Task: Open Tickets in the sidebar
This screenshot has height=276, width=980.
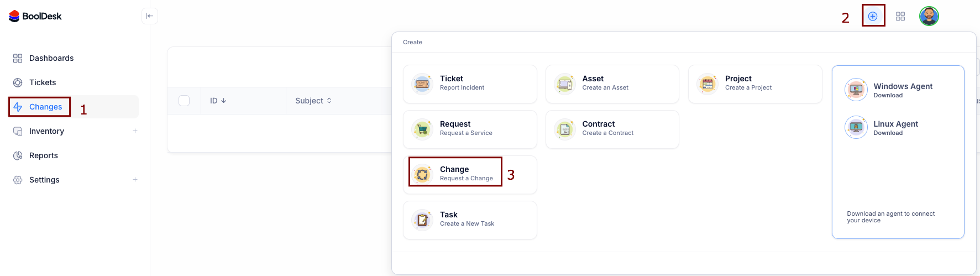Action: (x=43, y=82)
